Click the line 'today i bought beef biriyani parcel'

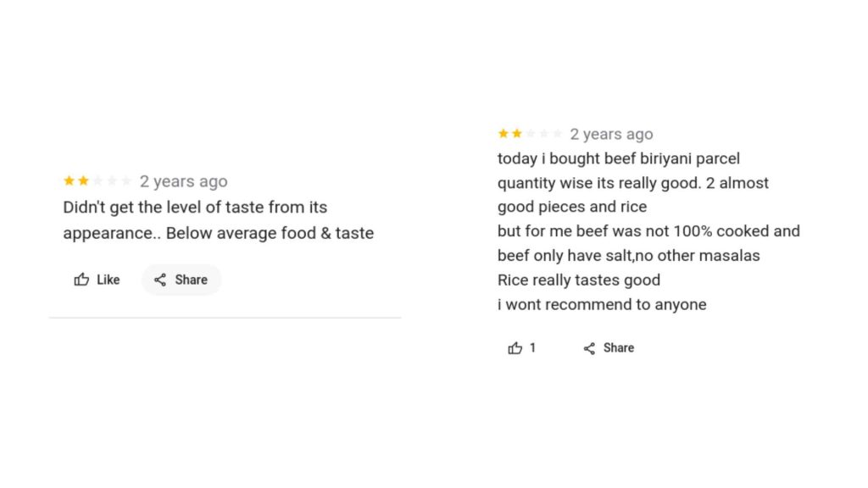(x=618, y=158)
